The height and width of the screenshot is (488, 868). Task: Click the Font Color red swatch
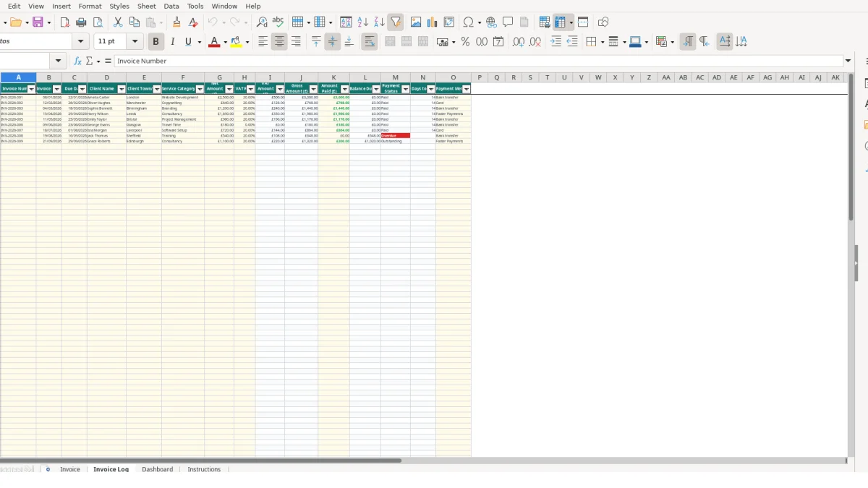pyautogui.click(x=213, y=42)
